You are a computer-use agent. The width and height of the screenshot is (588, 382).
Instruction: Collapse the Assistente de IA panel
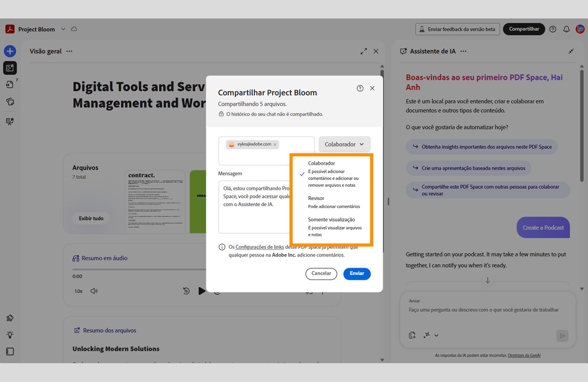click(571, 51)
